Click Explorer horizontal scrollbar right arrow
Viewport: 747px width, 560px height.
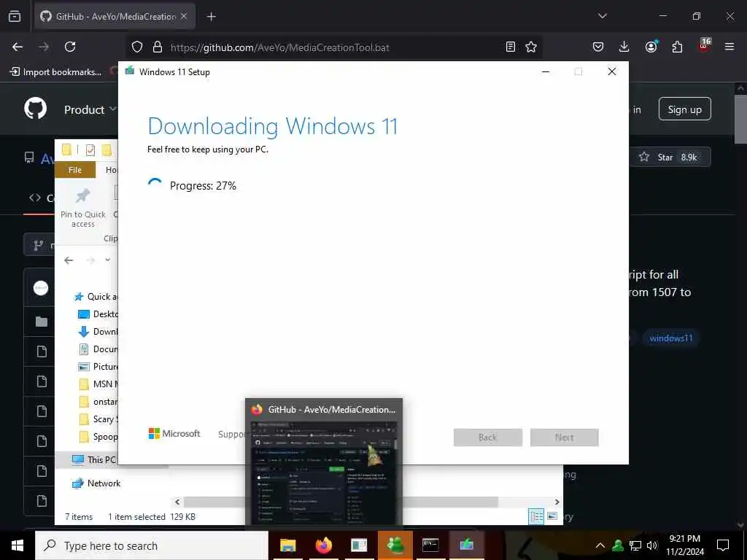pyautogui.click(x=557, y=502)
